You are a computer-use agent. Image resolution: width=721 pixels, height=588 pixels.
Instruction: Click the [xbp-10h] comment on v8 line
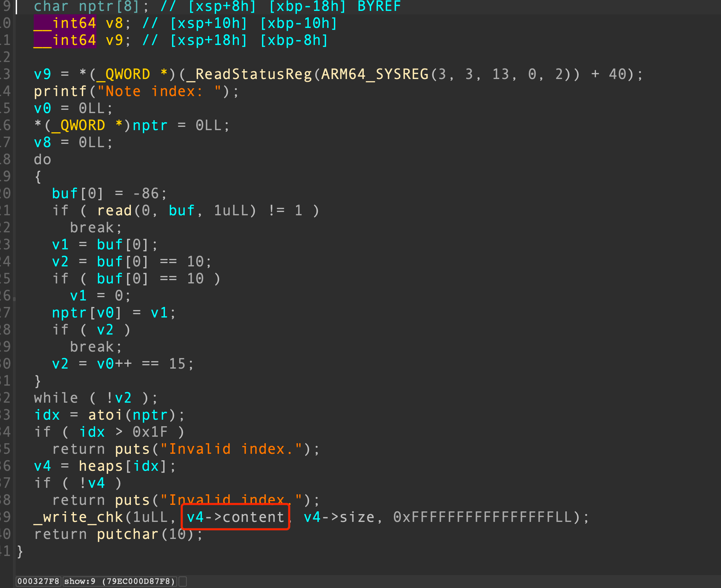pyautogui.click(x=299, y=23)
